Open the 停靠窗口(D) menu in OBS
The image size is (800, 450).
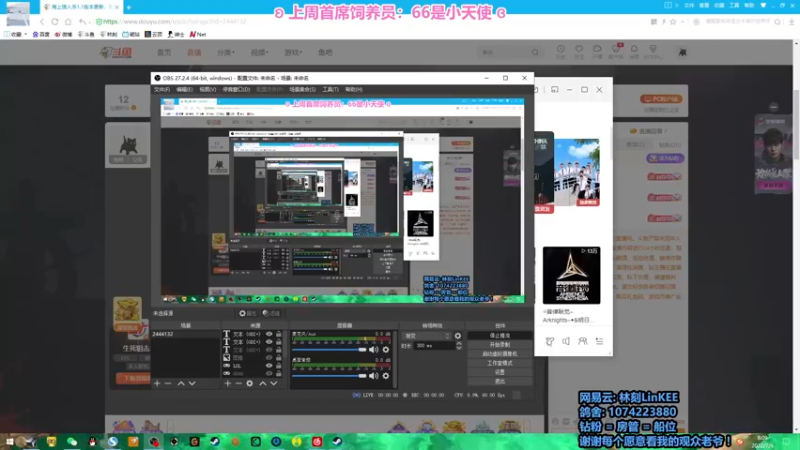[236, 89]
